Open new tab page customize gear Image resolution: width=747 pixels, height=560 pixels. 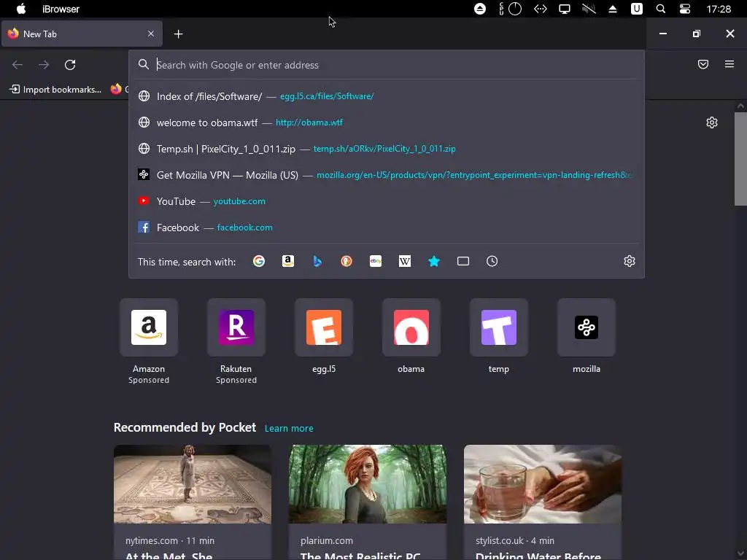[x=712, y=122]
